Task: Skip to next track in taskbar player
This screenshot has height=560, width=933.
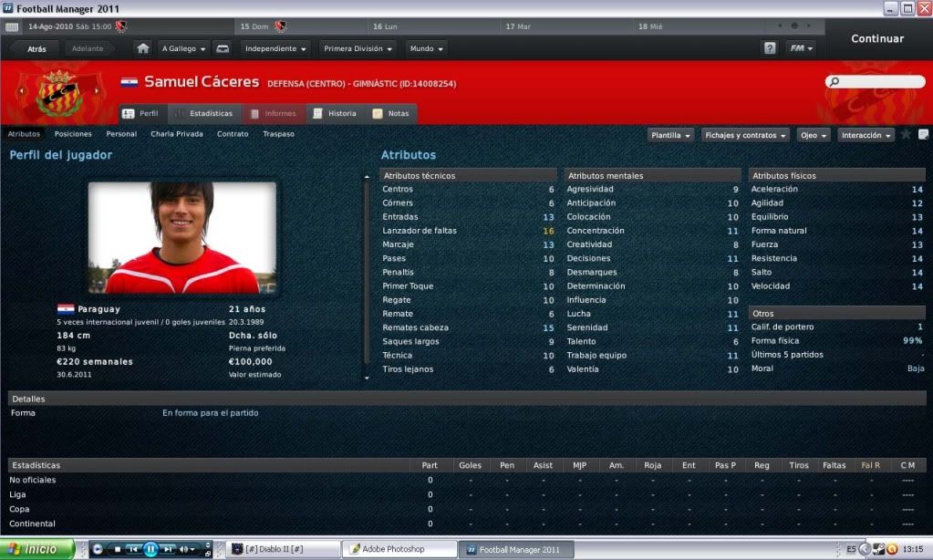Action: (169, 549)
